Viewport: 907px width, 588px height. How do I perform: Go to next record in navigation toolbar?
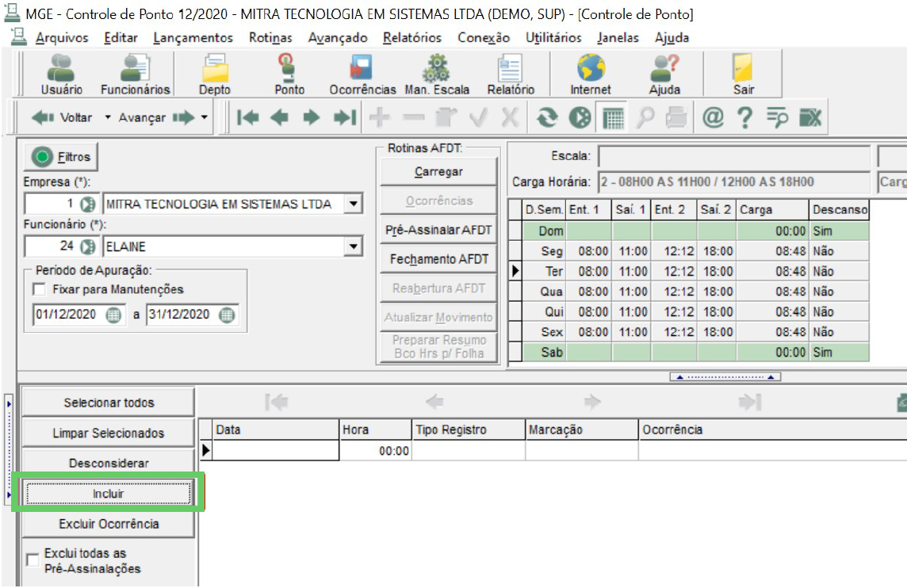(x=312, y=117)
